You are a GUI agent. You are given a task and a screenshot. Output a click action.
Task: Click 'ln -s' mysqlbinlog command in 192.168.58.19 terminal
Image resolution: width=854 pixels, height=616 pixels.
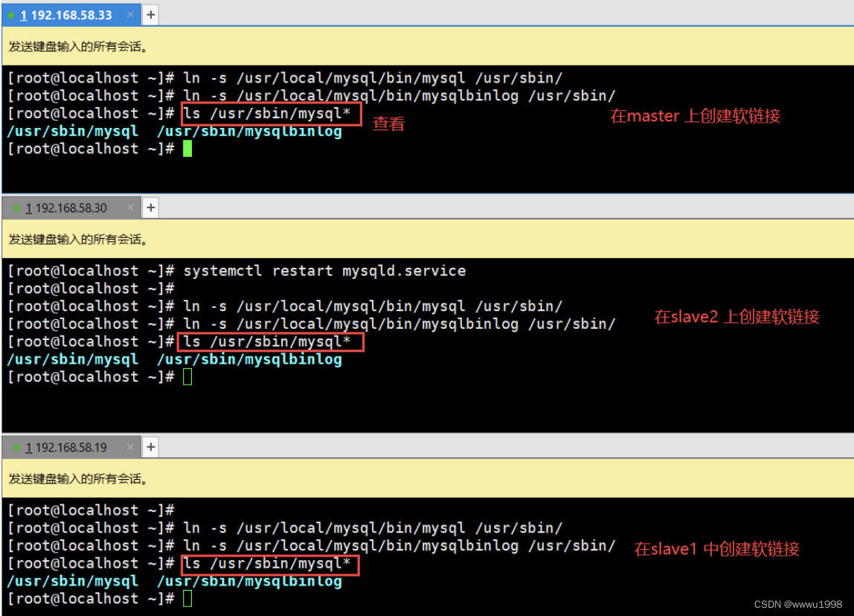[399, 546]
